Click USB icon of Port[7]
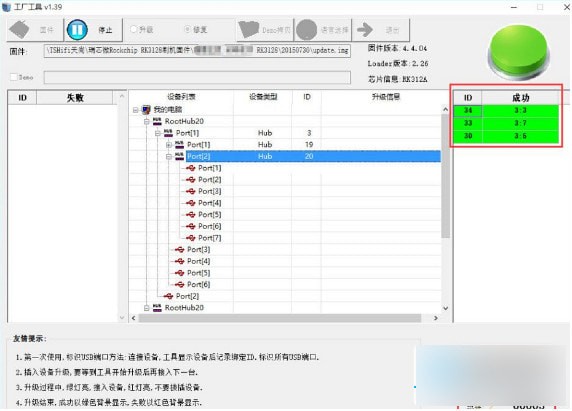This screenshot has height=411, width=572. pos(191,238)
